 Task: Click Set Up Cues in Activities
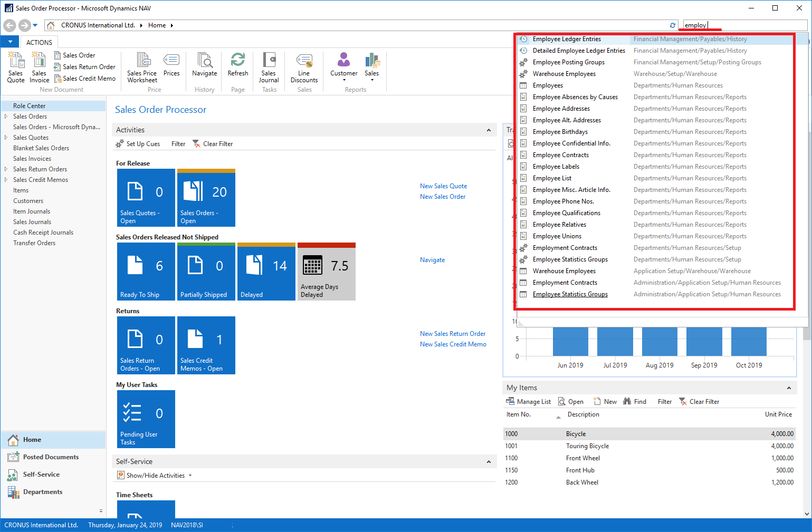coord(138,144)
